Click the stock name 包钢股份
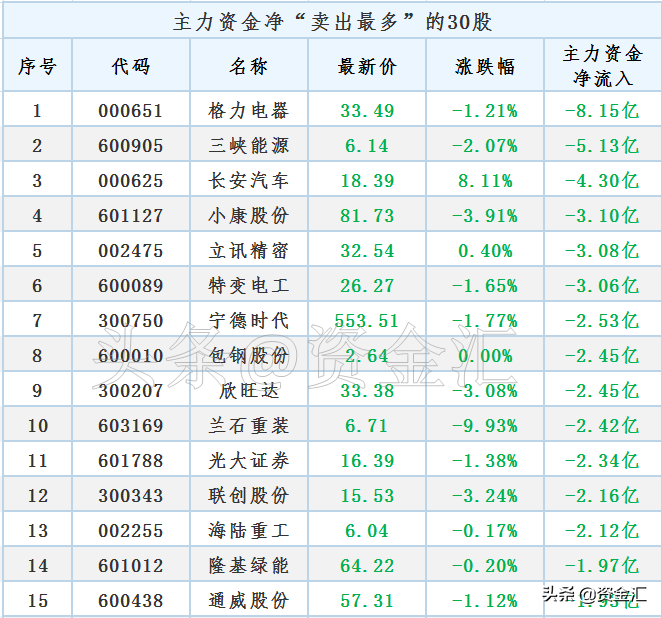Screen dimensions: 662x618 click(x=249, y=356)
